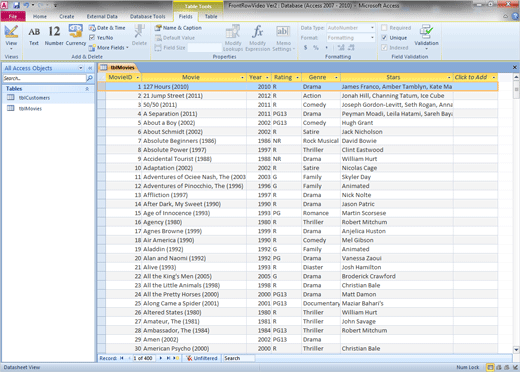Open the More Fields dropdown
The image size is (520, 372).
tap(109, 48)
